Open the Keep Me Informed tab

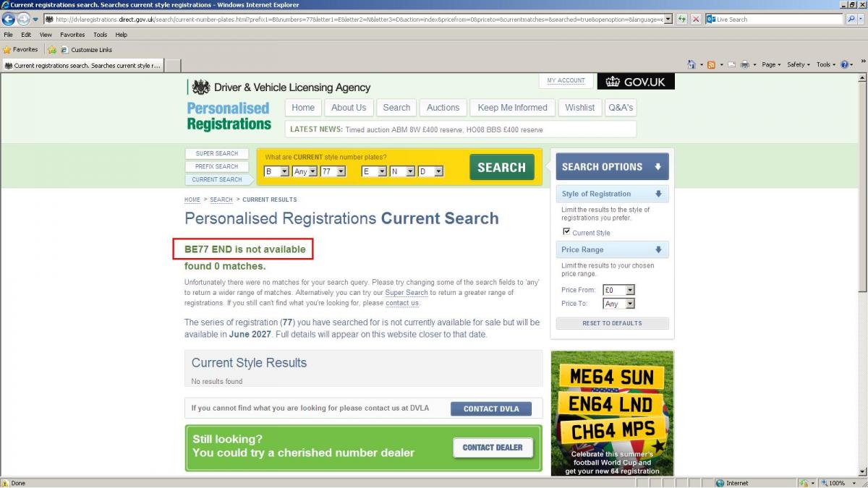pos(513,108)
